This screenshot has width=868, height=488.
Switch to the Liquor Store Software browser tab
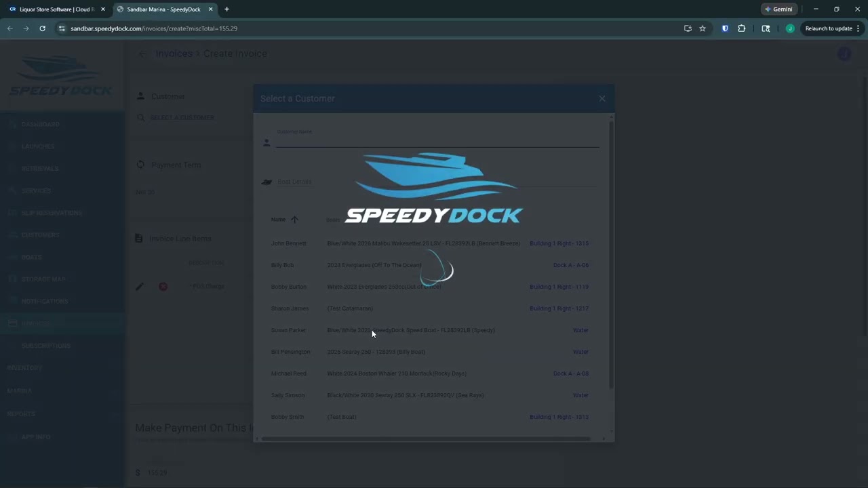point(56,9)
